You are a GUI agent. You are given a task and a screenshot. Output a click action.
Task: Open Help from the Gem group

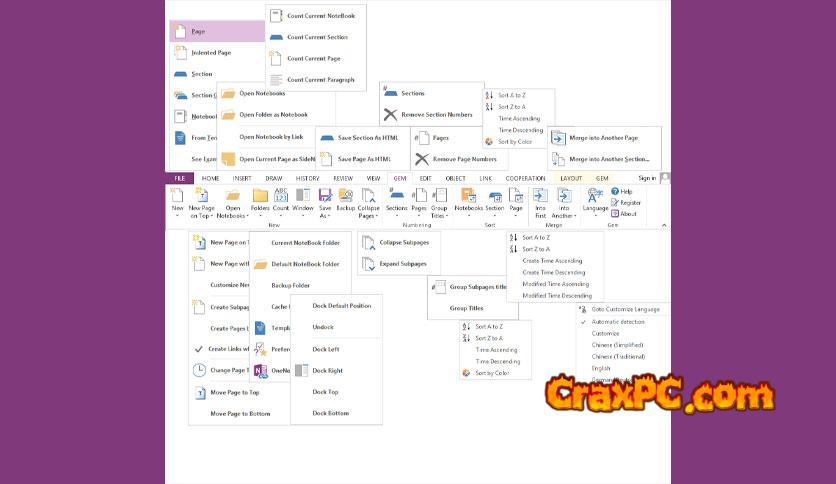(x=622, y=191)
